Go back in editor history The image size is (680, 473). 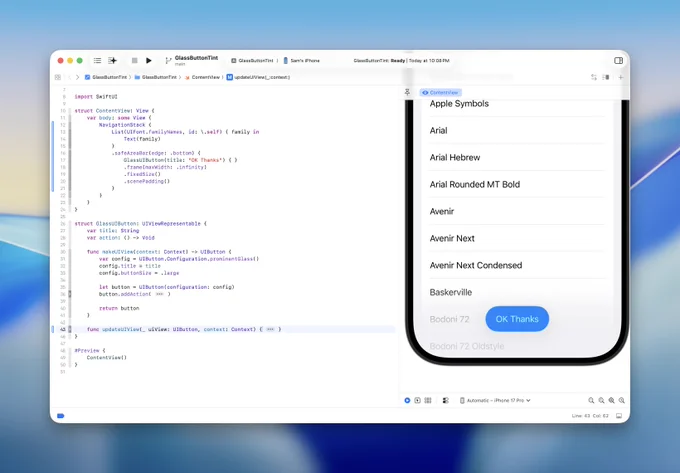69,77
